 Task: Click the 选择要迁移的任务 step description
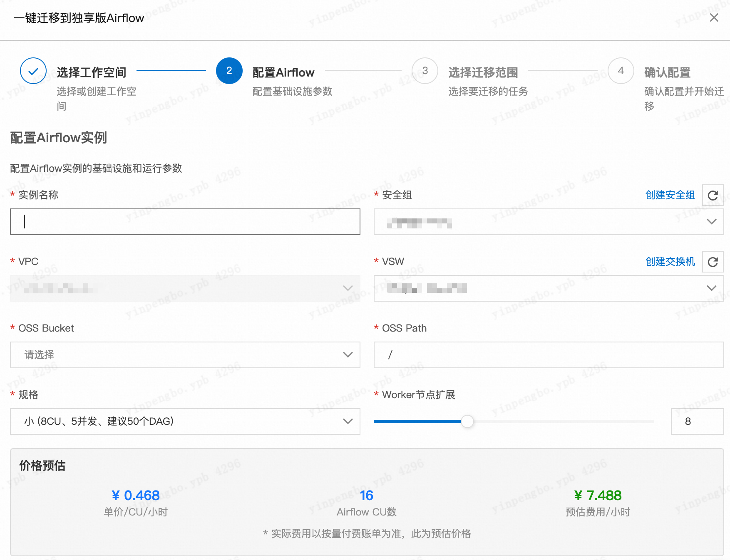[x=488, y=92]
